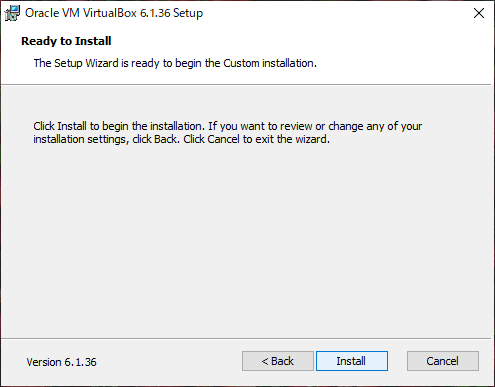495x387 pixels.
Task: Click the 'Ready to Install' heading
Action: [x=66, y=41]
